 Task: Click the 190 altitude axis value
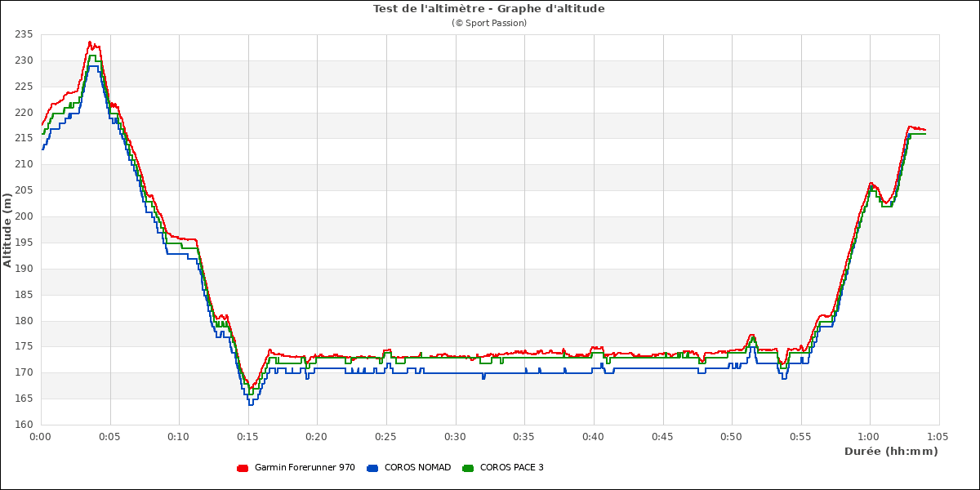coord(24,269)
